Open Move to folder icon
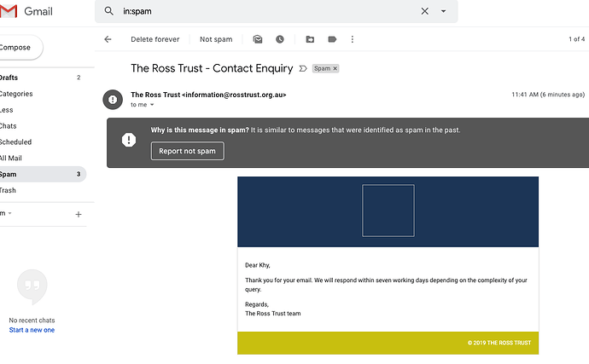The height and width of the screenshot is (364, 589). (x=310, y=39)
